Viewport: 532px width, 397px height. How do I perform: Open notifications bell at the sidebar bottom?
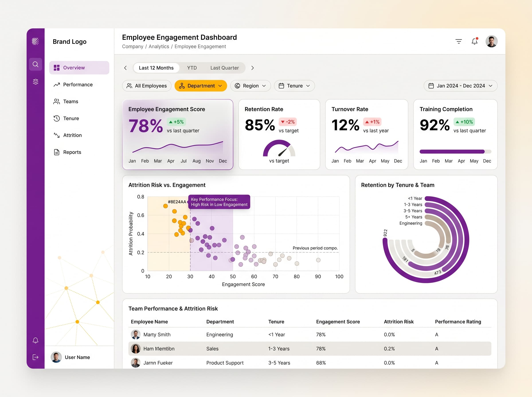coord(35,340)
